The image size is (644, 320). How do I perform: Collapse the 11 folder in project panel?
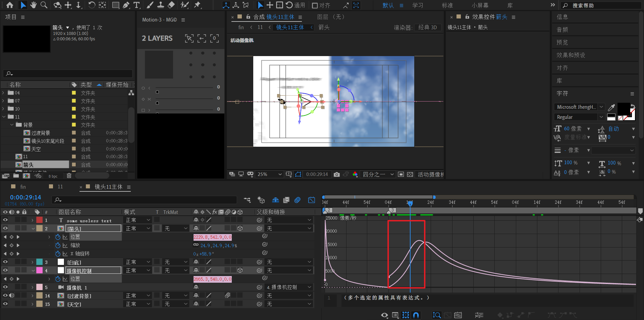[3, 117]
